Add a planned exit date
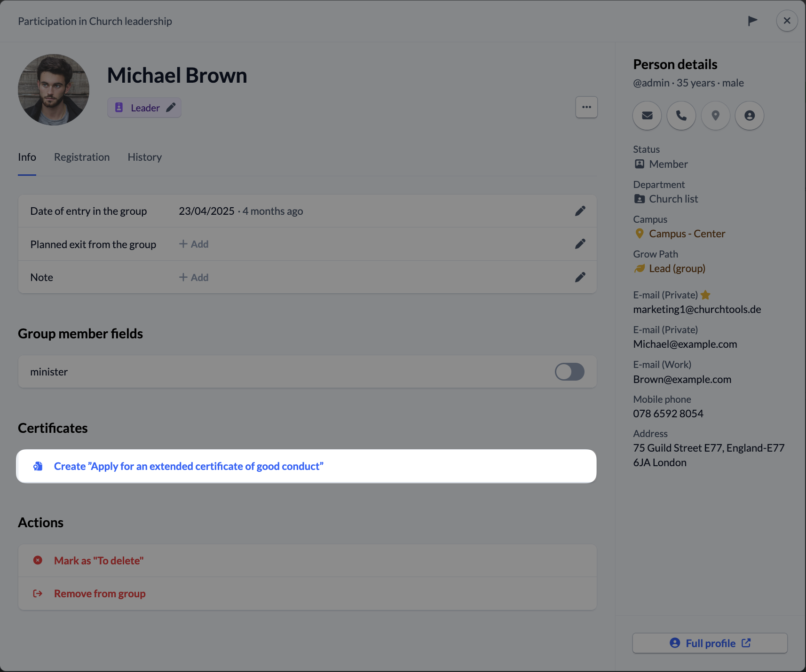806x672 pixels. pos(194,244)
